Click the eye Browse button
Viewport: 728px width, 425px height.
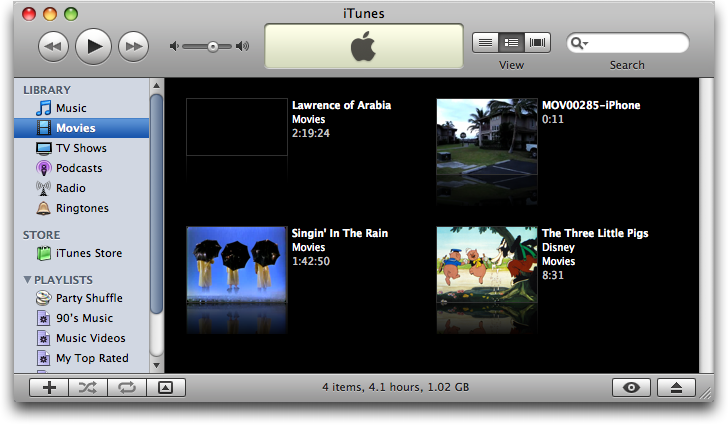click(631, 387)
